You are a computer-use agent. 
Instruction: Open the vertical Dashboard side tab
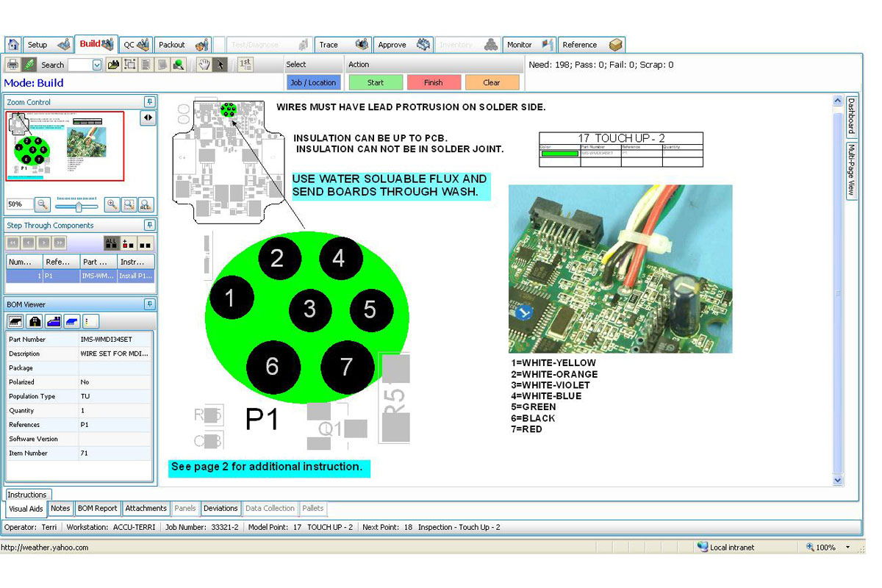pos(852,116)
